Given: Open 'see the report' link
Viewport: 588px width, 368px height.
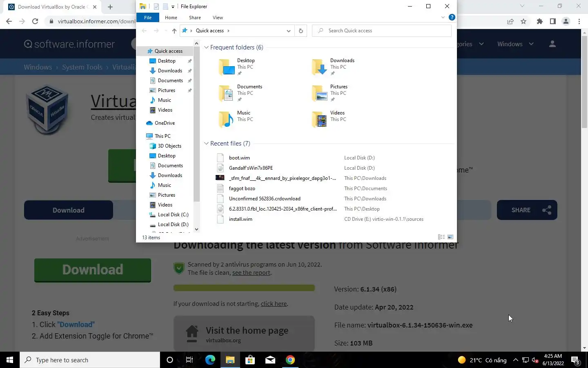Looking at the screenshot, I should pyautogui.click(x=251, y=273).
